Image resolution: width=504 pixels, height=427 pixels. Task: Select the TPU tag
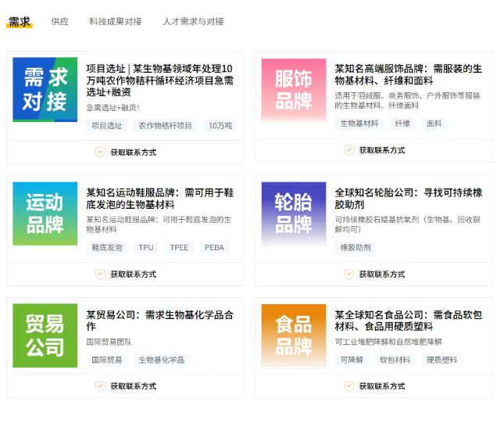pos(146,248)
